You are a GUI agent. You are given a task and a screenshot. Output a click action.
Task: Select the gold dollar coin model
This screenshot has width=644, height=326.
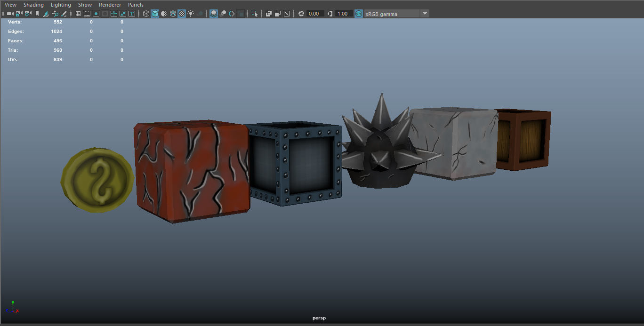click(97, 180)
